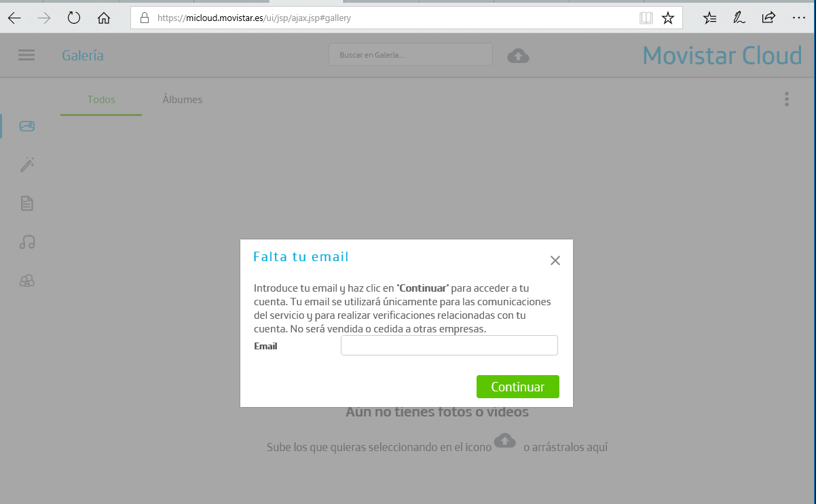This screenshot has width=816, height=504.
Task: Open the browser share icon
Action: tap(768, 18)
